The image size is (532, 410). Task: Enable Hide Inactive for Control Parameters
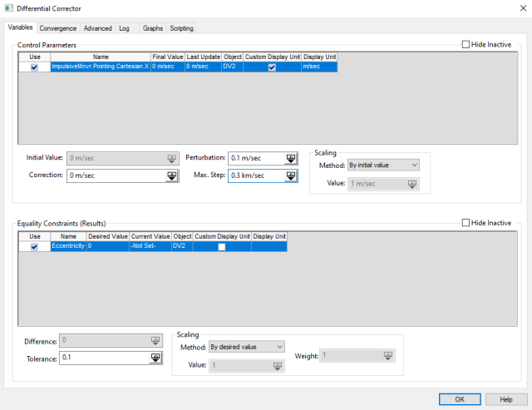[x=465, y=43]
